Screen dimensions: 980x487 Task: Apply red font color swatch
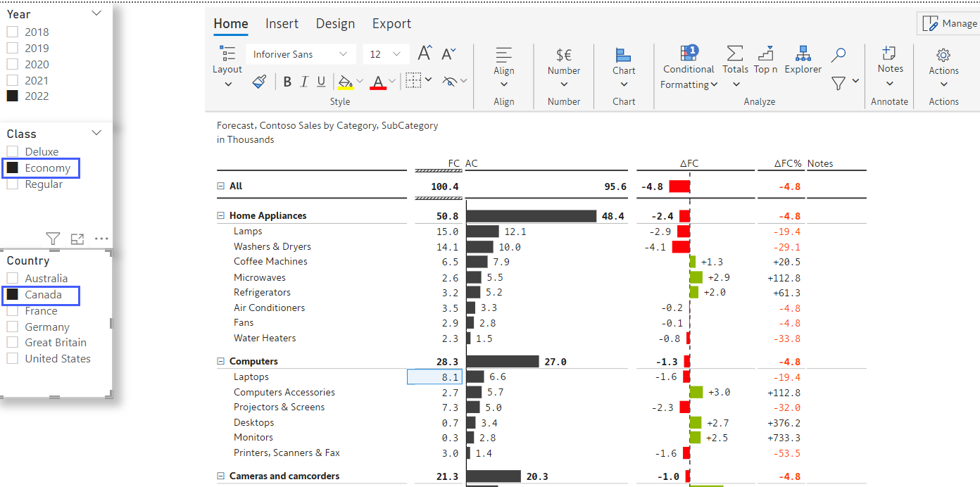(x=378, y=81)
